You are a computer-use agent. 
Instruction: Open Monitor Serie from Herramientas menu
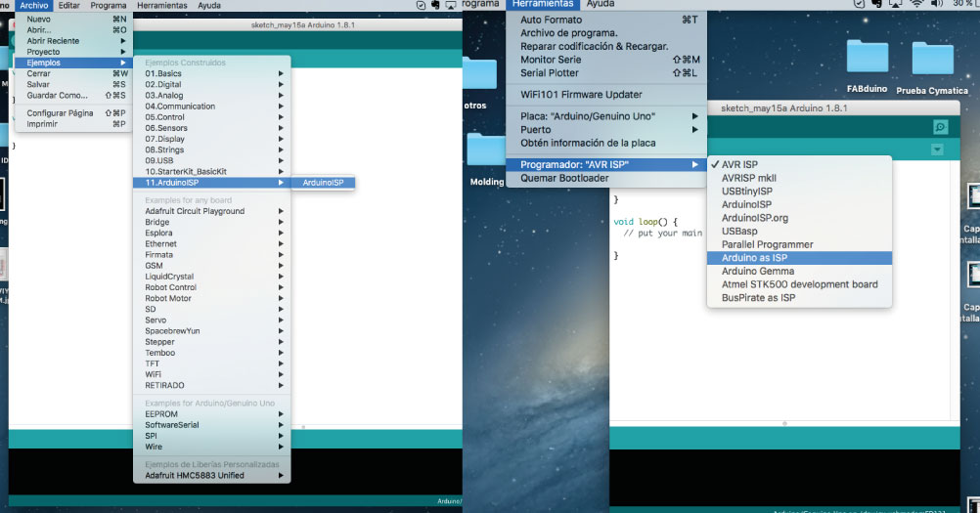(606, 60)
